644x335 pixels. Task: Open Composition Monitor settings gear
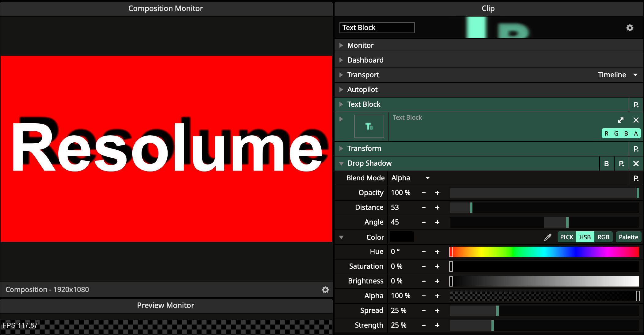click(325, 290)
